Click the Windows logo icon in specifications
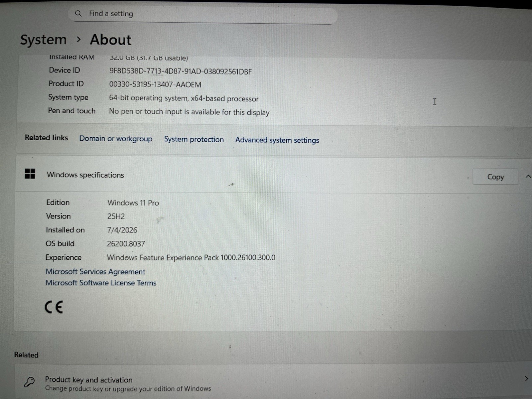Image resolution: width=532 pixels, height=399 pixels. tap(30, 174)
